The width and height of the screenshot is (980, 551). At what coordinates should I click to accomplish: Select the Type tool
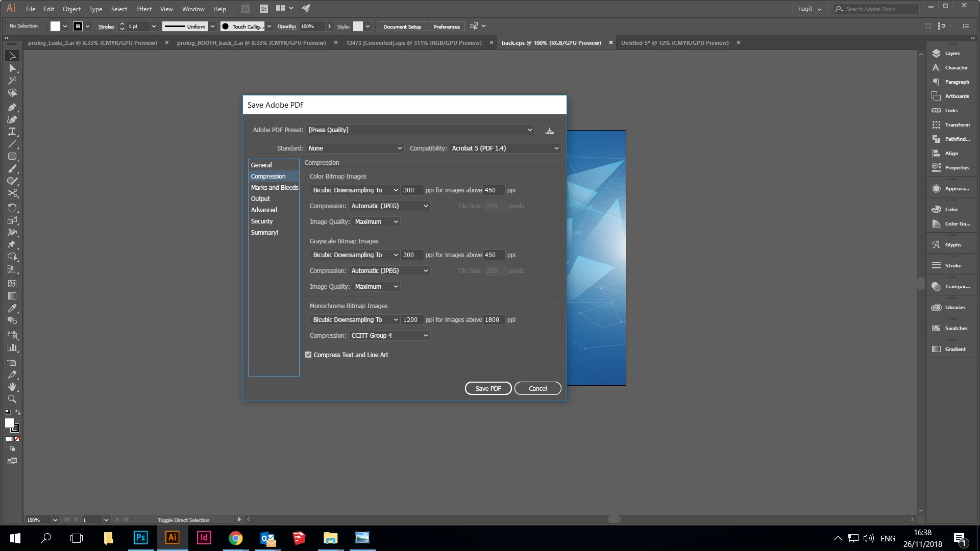pos(12,132)
